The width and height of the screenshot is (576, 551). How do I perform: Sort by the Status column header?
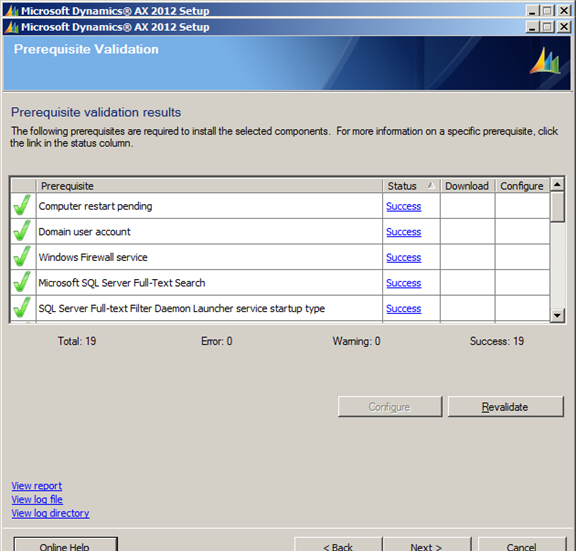click(x=411, y=186)
